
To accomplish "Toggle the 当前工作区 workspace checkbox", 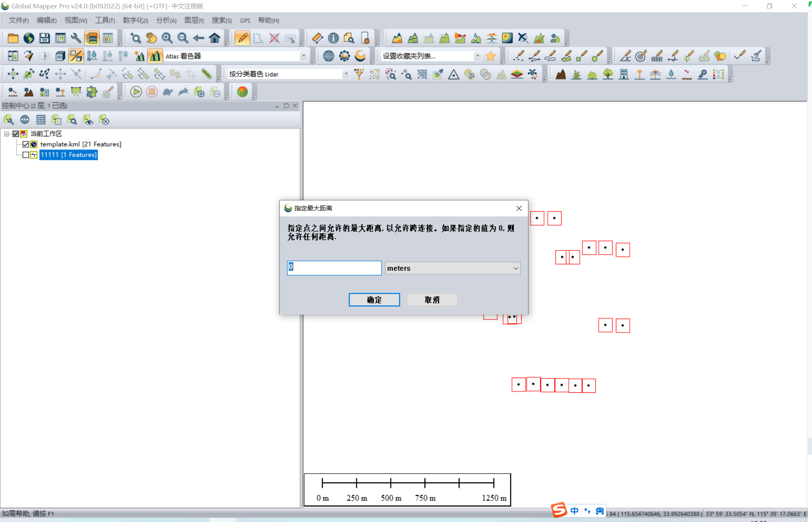I will pyautogui.click(x=16, y=134).
